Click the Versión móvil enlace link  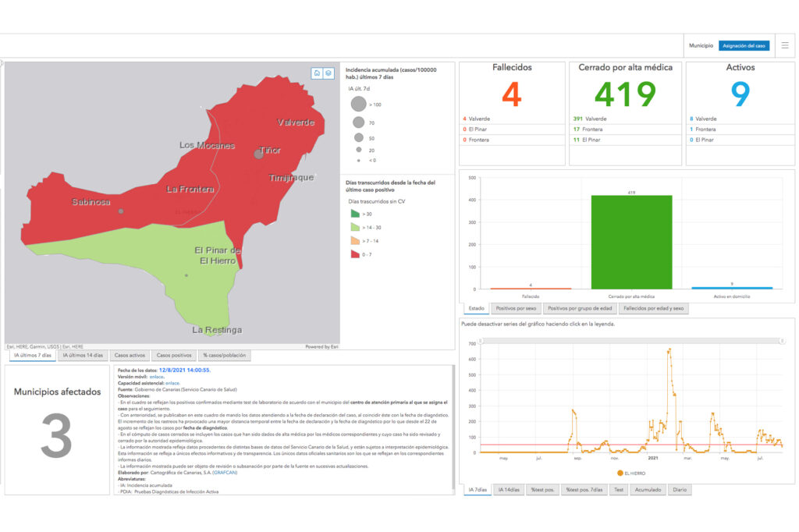156,376
